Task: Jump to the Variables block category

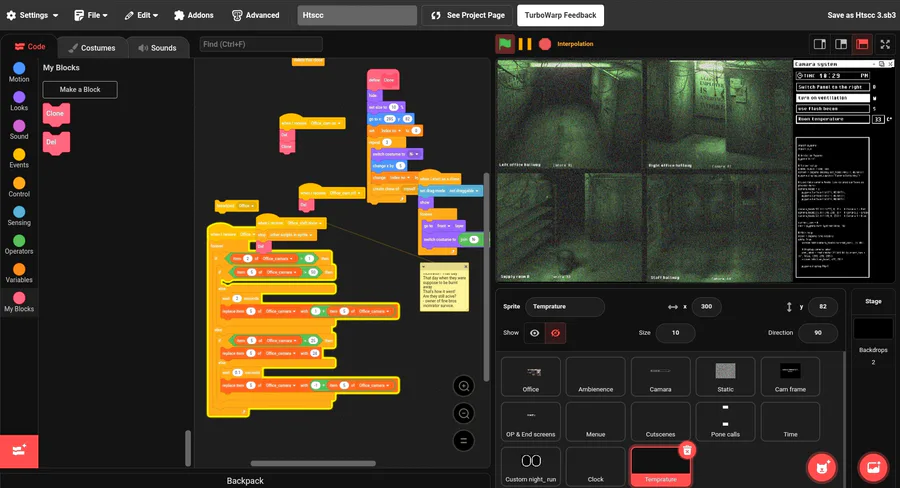Action: pyautogui.click(x=19, y=273)
